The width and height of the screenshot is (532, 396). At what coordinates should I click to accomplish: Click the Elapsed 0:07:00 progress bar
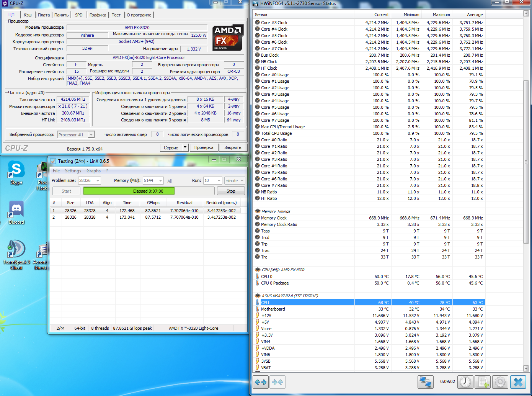(148, 191)
